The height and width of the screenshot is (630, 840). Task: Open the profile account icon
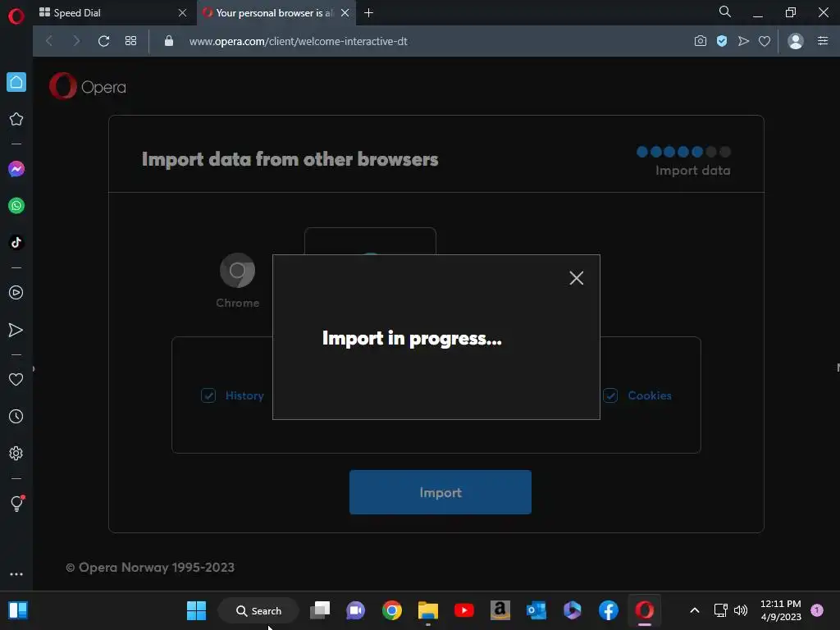[796, 41]
